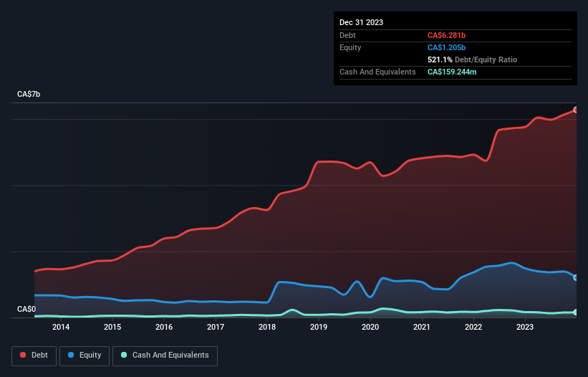
Task: Select the 2019 x-axis label
Action: (x=319, y=327)
